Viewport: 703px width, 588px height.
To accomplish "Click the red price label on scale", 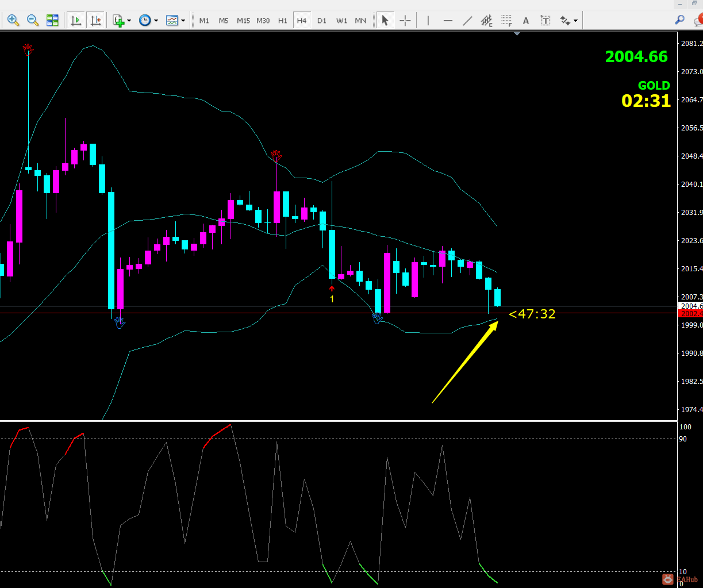I will pos(690,313).
